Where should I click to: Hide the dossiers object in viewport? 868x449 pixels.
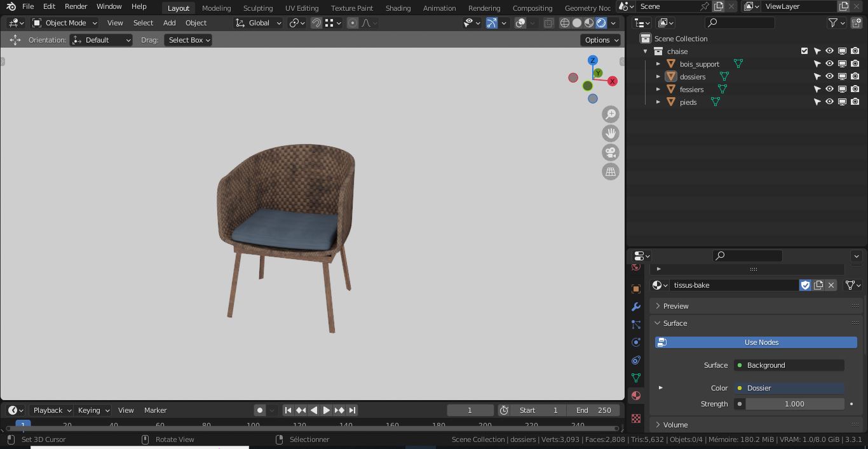829,76
